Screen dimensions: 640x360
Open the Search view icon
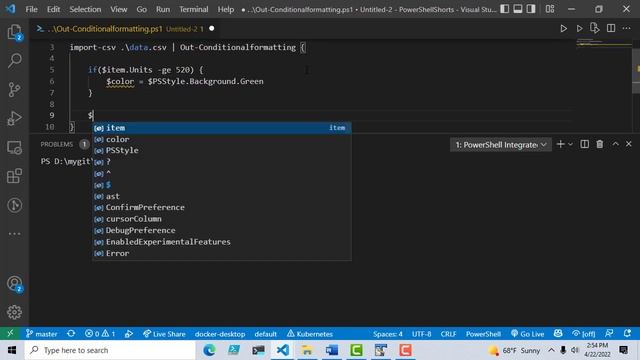[14, 60]
